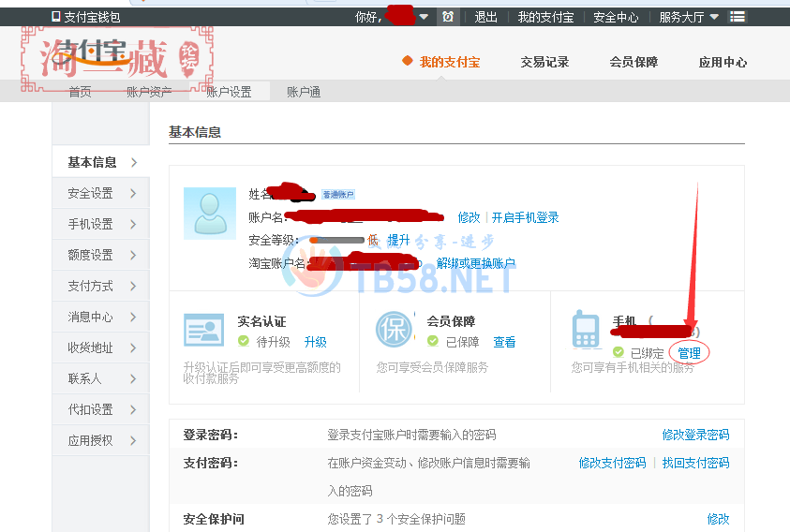Click 修改 link for 安全保护问题
This screenshot has width=790, height=532.
click(718, 519)
